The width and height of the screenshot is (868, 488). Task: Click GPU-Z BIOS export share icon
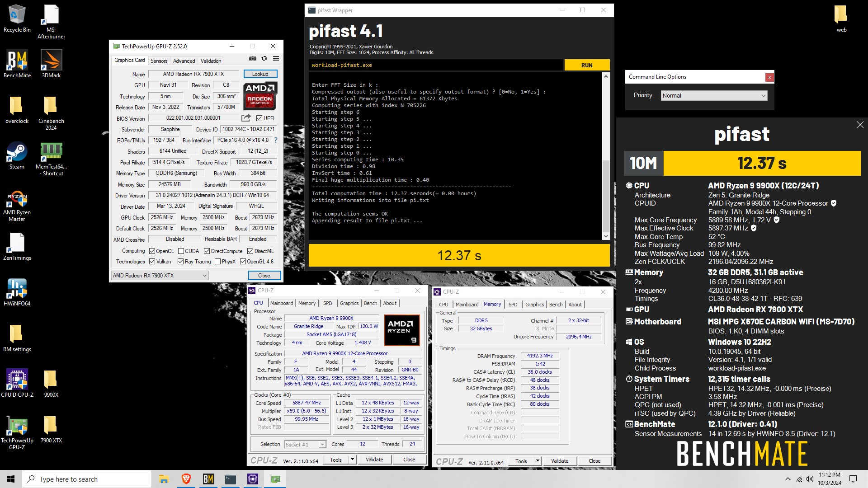coord(246,118)
